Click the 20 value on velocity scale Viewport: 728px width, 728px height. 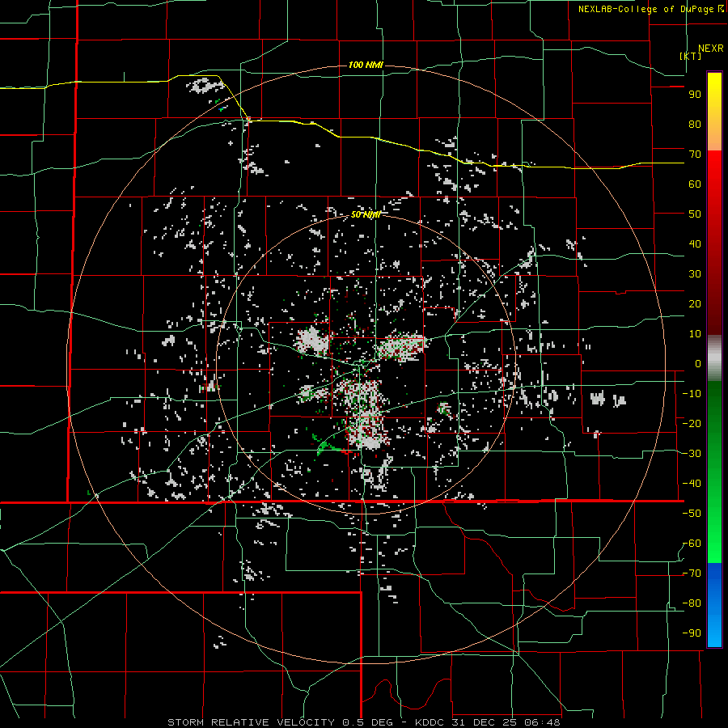pyautogui.click(x=695, y=303)
